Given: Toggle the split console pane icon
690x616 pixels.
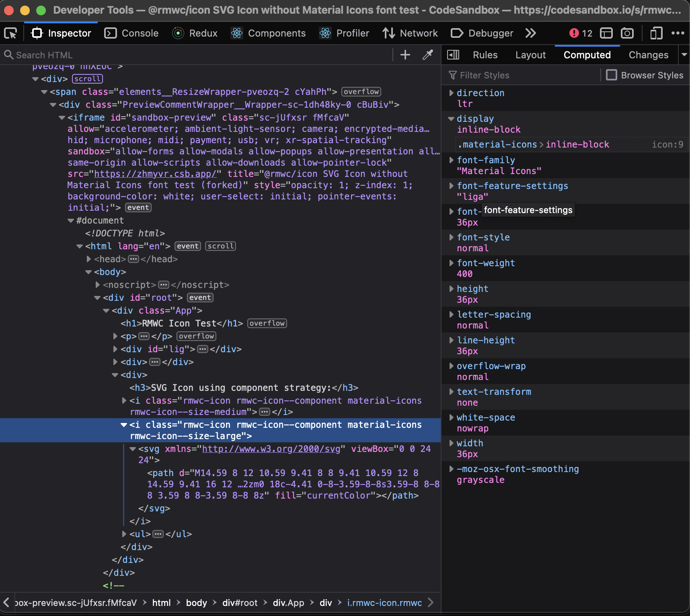Looking at the screenshot, I should point(606,33).
